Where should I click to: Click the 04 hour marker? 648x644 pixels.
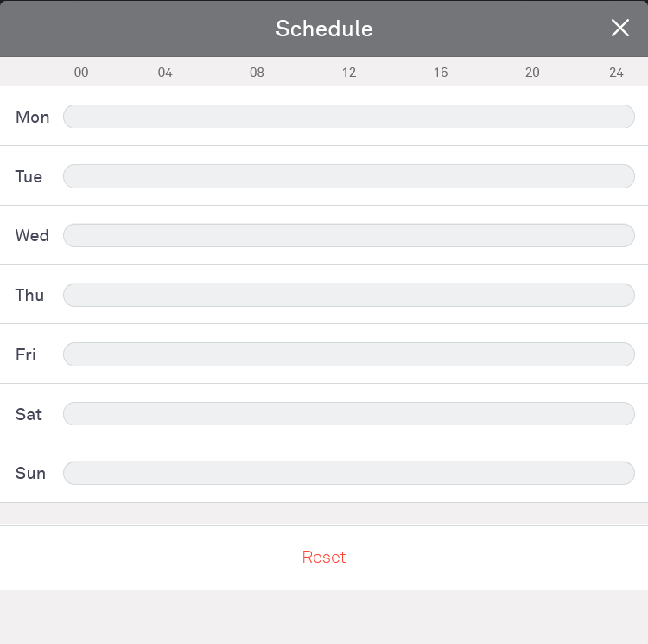tap(165, 73)
